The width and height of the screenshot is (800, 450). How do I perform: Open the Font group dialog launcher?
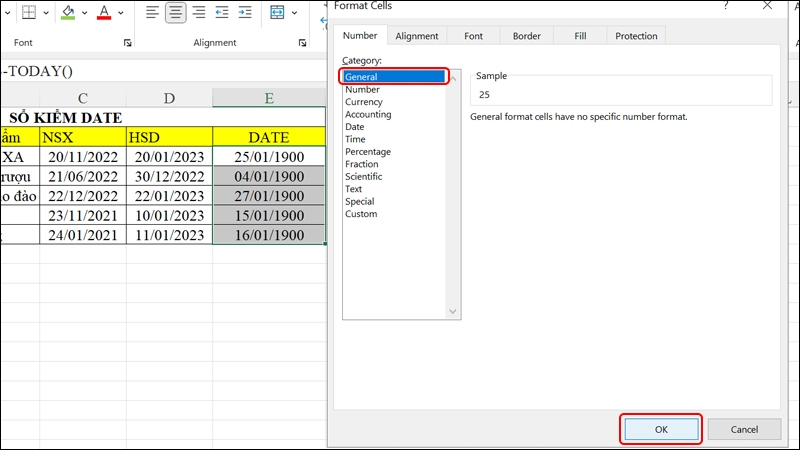128,43
